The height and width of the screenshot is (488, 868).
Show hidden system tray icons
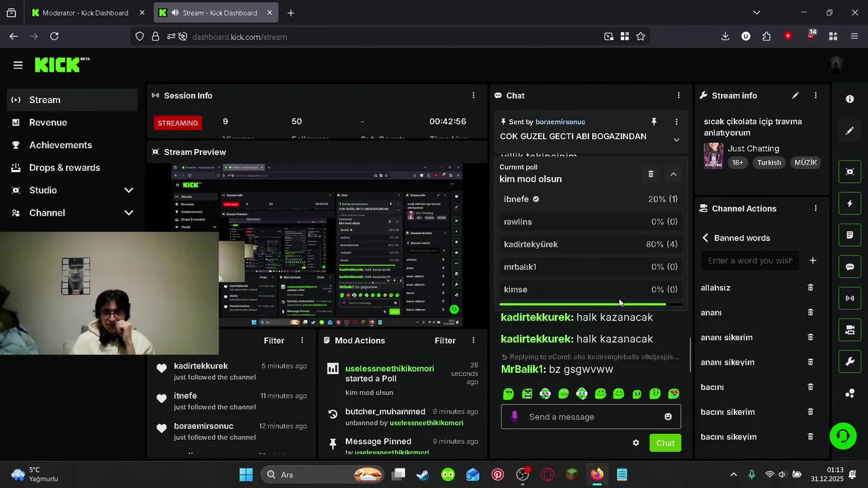coord(733,474)
